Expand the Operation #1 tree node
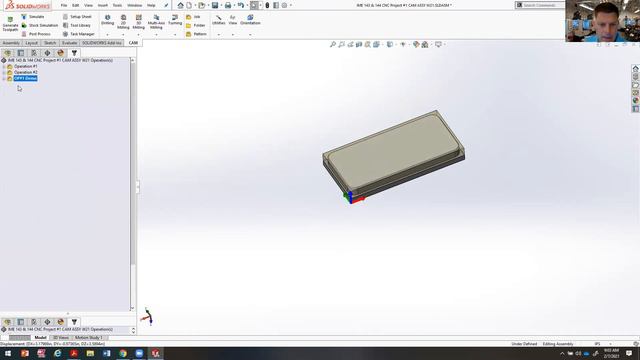This screenshot has width=640, height=360. [4, 66]
